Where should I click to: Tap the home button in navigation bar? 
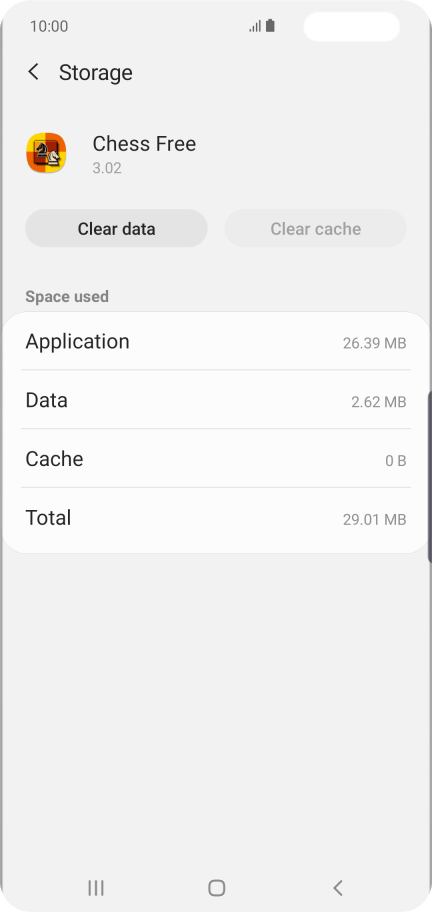(x=216, y=888)
